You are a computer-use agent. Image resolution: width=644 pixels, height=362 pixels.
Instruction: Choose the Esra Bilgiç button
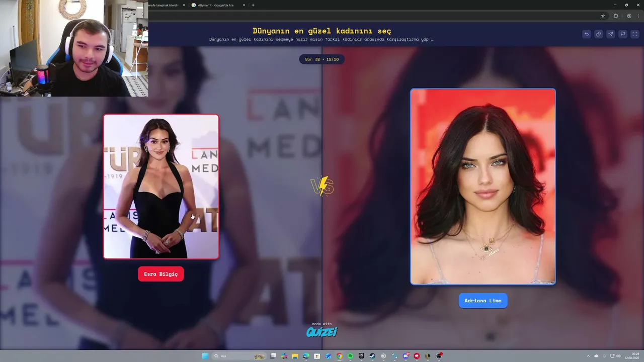[x=161, y=274]
